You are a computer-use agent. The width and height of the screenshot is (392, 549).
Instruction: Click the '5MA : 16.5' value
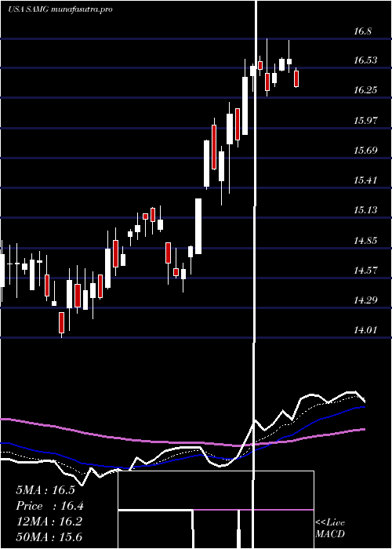(45, 490)
